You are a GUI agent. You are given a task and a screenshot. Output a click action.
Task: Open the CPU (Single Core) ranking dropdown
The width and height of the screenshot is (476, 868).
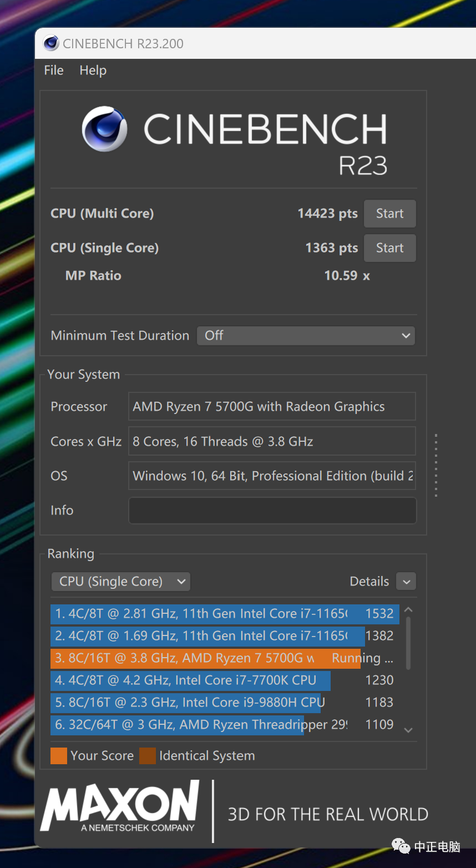tap(120, 581)
